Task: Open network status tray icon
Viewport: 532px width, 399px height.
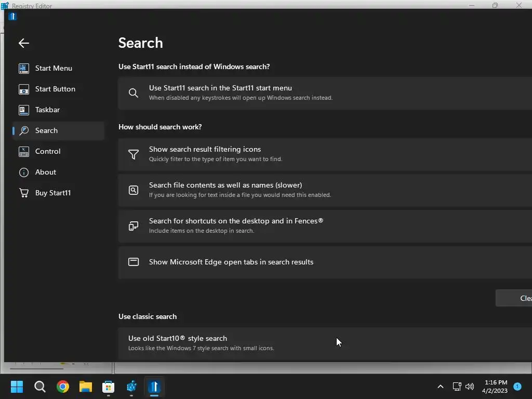Action: tap(457, 387)
